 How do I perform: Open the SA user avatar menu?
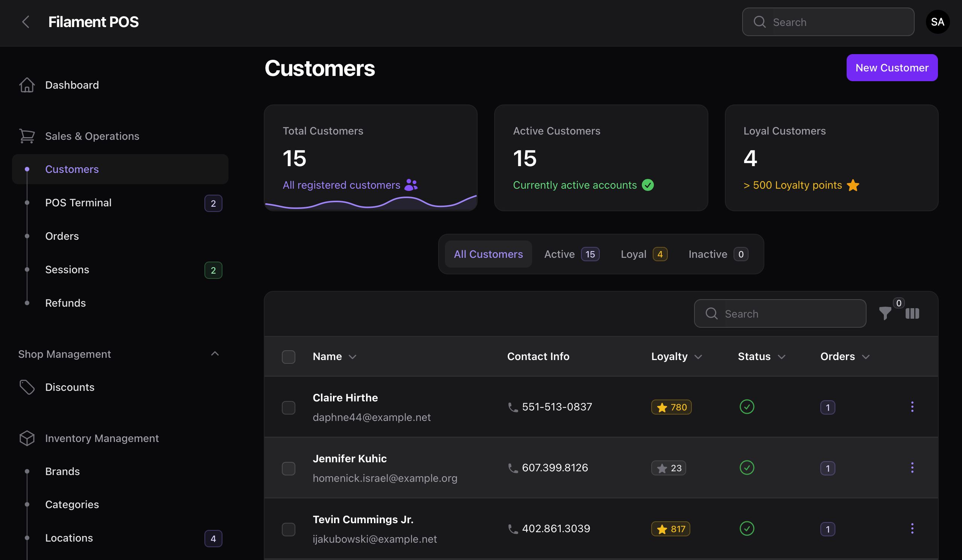937,22
